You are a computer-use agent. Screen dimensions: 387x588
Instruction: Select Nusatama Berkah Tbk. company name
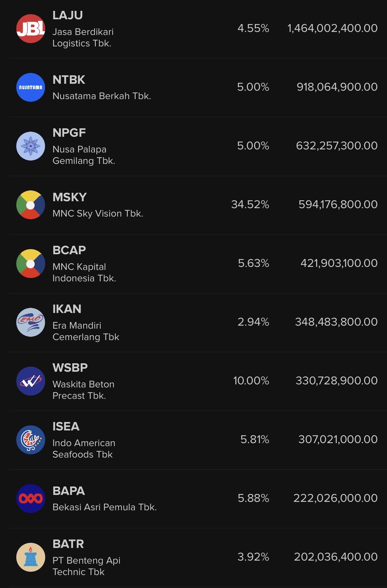102,96
